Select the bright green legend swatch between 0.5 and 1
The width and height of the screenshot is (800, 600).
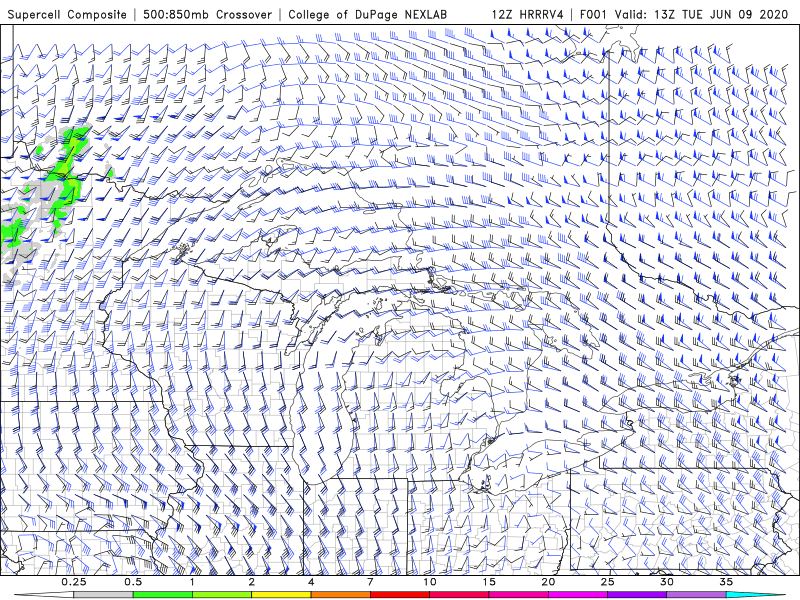[x=163, y=595]
